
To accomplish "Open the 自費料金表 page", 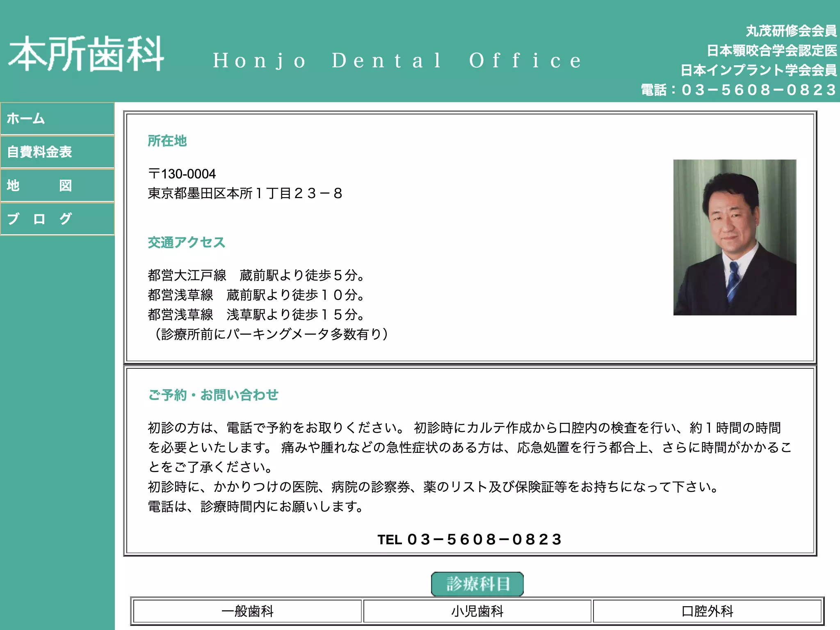I will [57, 152].
